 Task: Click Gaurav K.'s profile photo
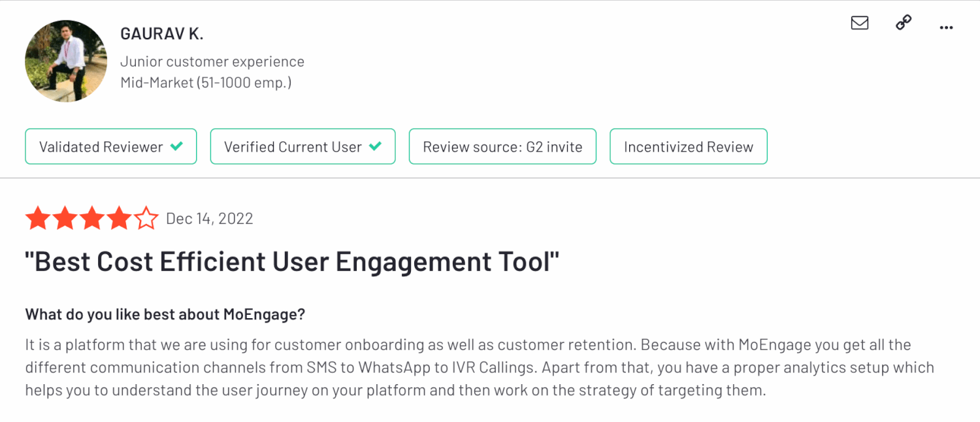65,61
